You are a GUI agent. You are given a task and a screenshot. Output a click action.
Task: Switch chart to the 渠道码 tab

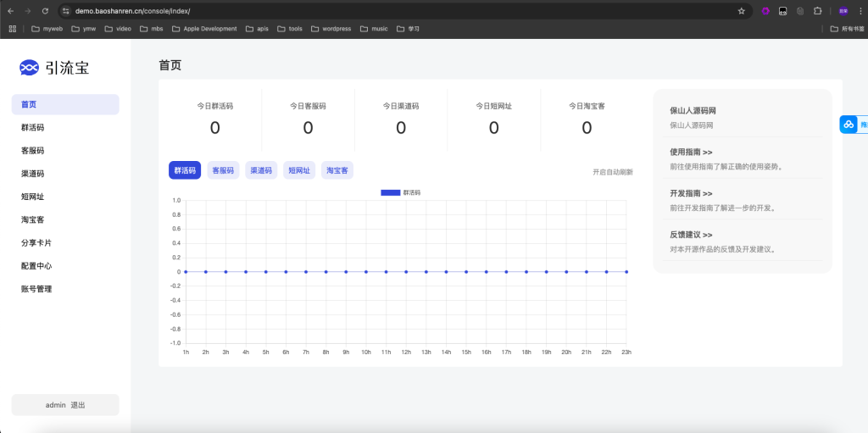click(x=261, y=170)
